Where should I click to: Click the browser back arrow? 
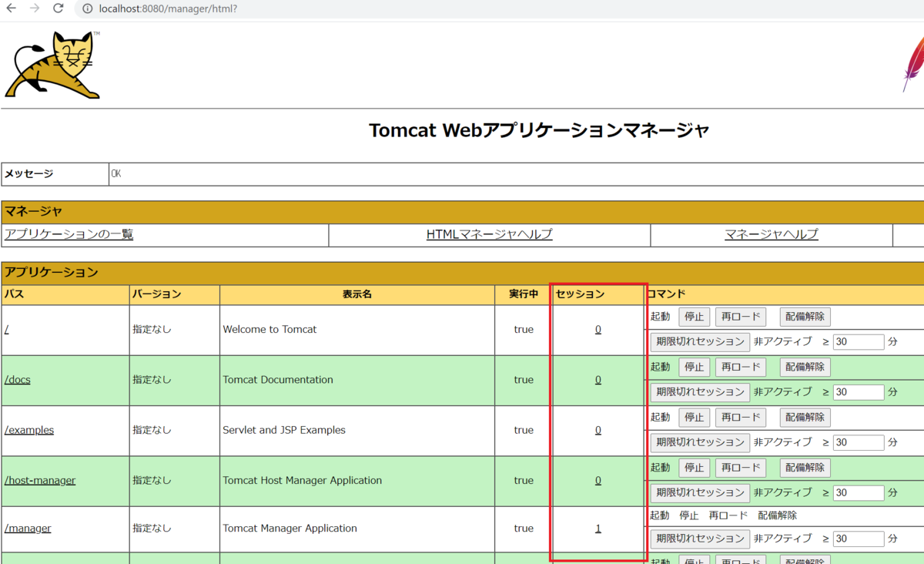pyautogui.click(x=11, y=9)
